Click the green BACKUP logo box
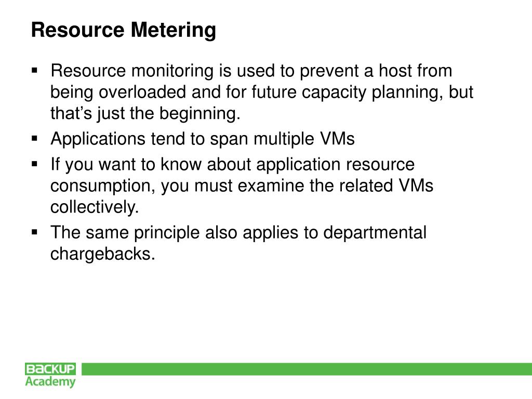Viewport: 532px width, 399px height. 50,369
